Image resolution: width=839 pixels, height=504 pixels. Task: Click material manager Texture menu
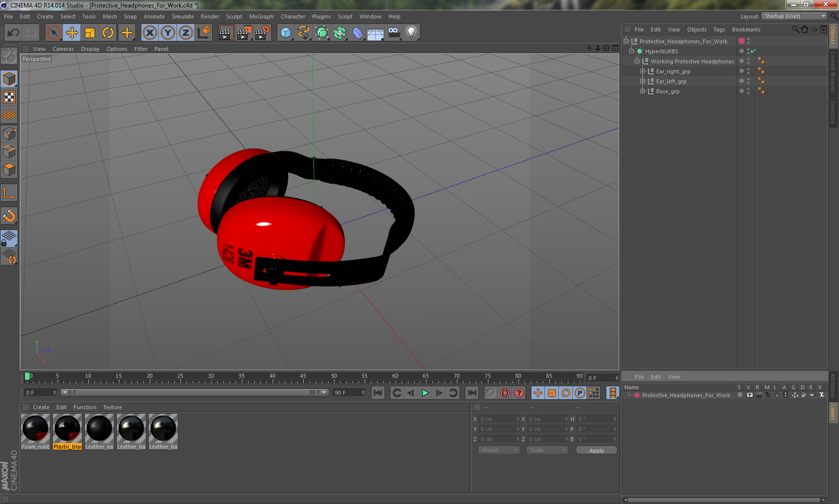click(x=112, y=407)
